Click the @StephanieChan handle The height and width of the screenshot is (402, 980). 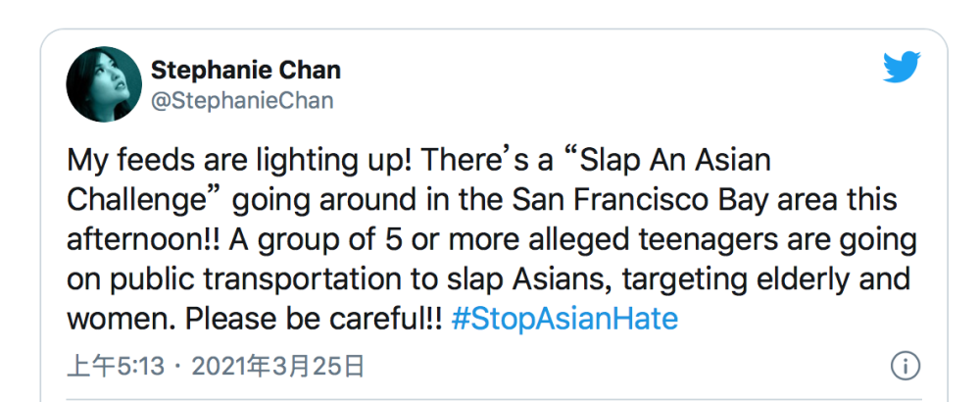pyautogui.click(x=242, y=100)
